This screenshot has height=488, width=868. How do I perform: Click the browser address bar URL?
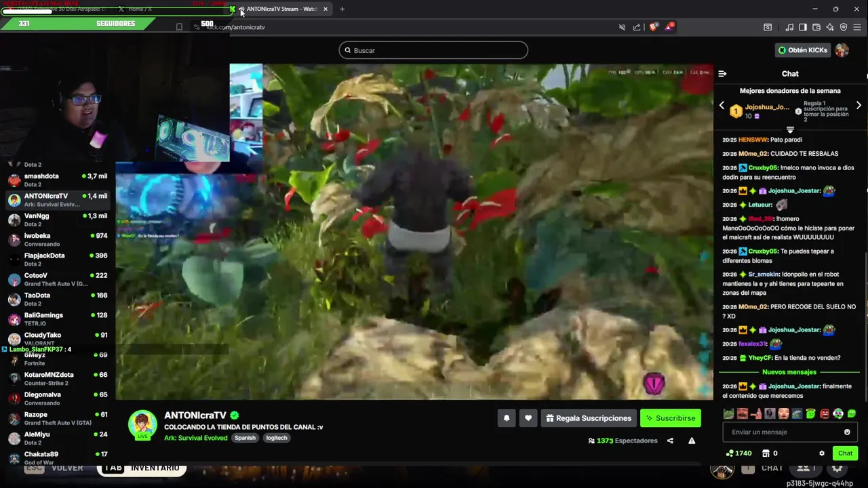coord(235,27)
